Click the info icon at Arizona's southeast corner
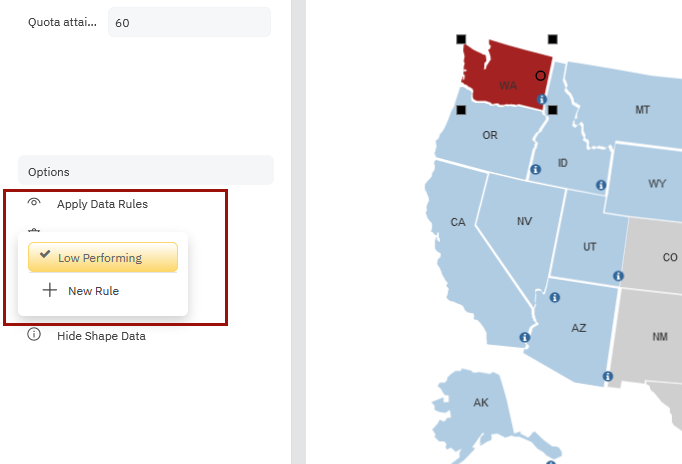Screen dimensions: 682x464 tap(607, 376)
